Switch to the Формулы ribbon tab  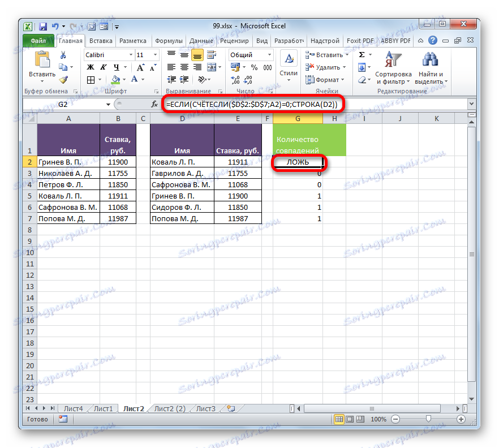point(169,40)
